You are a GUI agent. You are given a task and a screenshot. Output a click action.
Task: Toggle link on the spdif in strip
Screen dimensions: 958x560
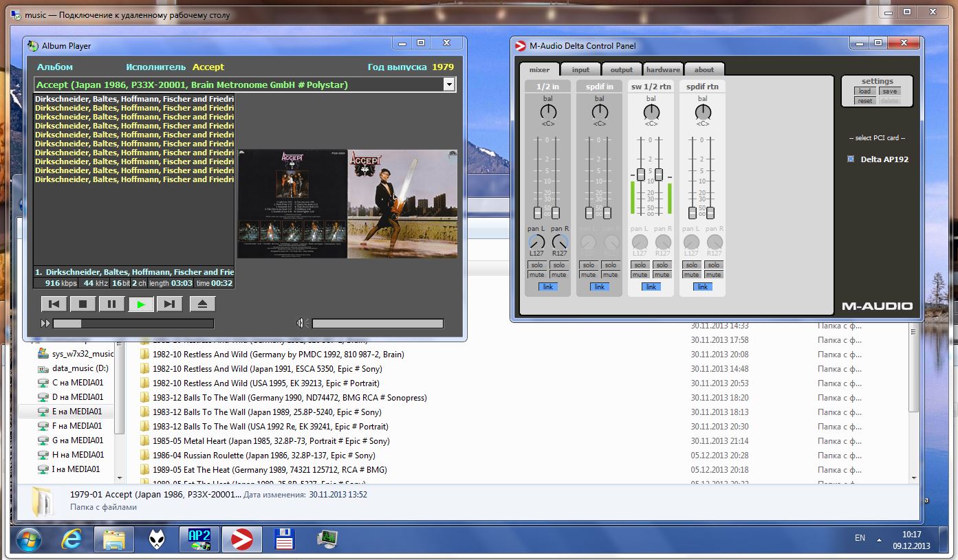point(600,287)
